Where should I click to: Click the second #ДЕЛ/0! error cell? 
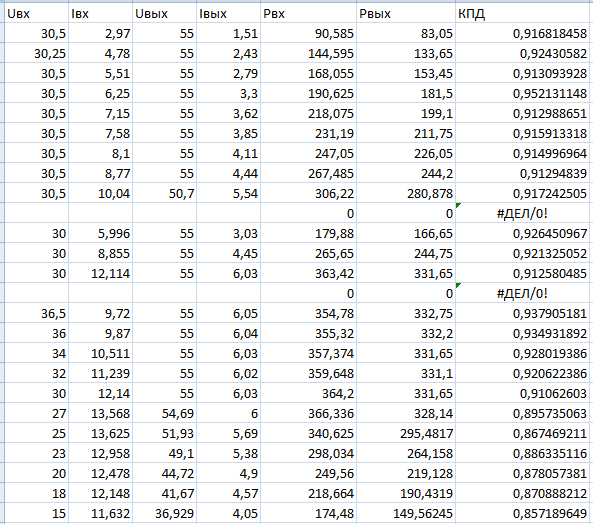[x=524, y=293]
